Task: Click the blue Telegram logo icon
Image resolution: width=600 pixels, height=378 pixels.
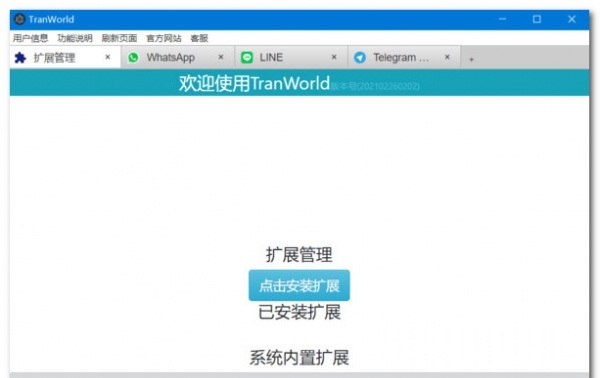Action: [360, 57]
